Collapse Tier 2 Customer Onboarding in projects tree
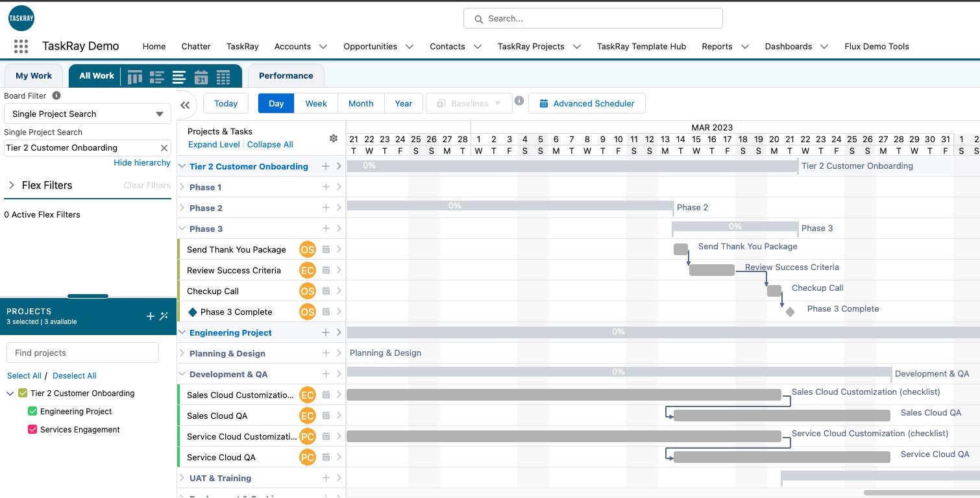This screenshot has width=980, height=498. click(10, 393)
